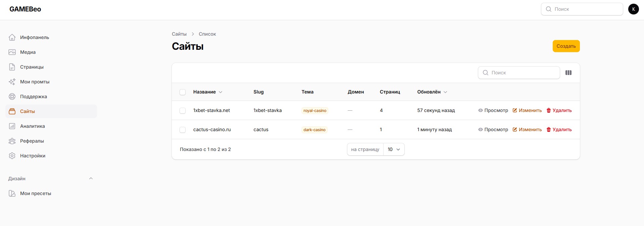644x226 pixels.
Task: Open the per-page 10 dropdown
Action: coord(394,149)
